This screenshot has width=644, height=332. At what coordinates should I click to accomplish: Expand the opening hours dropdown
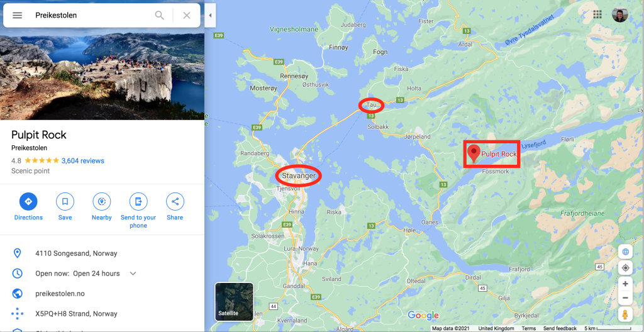pyautogui.click(x=133, y=274)
